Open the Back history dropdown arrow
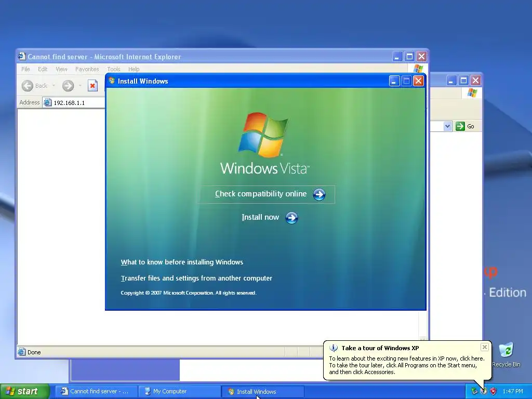 point(54,86)
